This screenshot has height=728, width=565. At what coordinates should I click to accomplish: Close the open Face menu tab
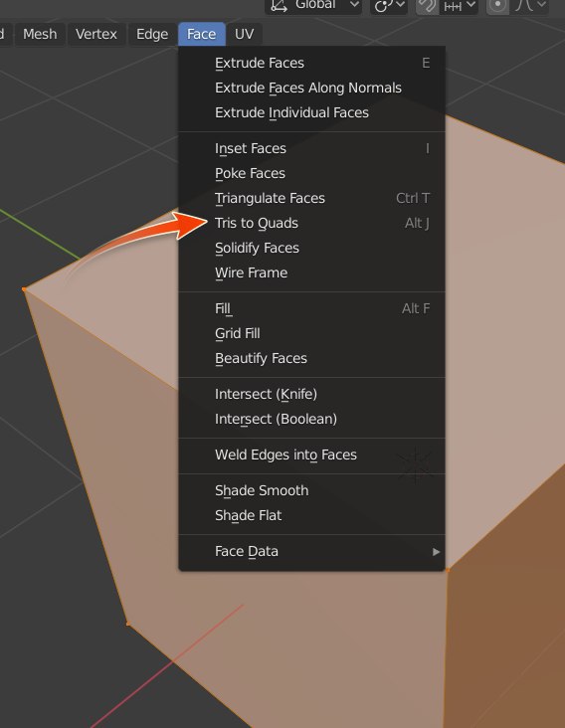coord(202,35)
